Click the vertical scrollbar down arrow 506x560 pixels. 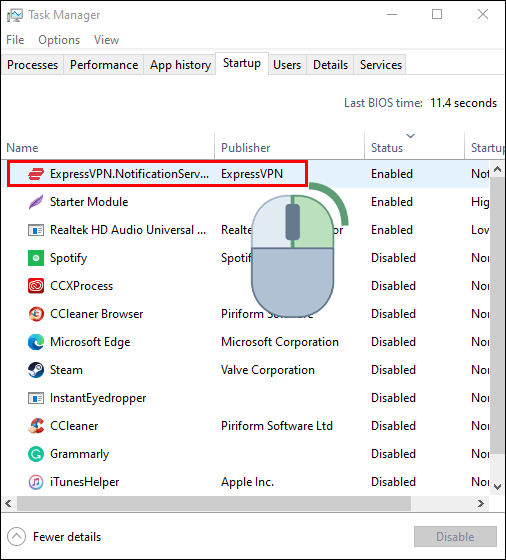coord(497,486)
